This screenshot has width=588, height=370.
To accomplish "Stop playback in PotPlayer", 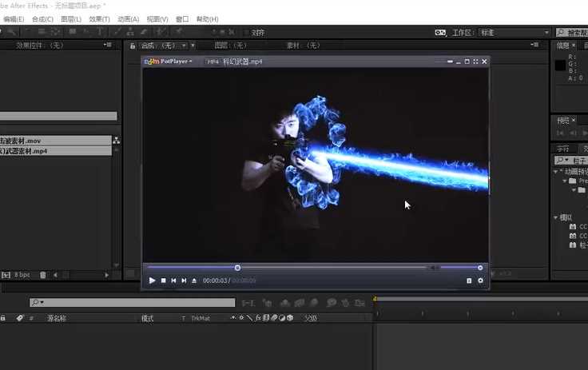I will click(x=164, y=280).
